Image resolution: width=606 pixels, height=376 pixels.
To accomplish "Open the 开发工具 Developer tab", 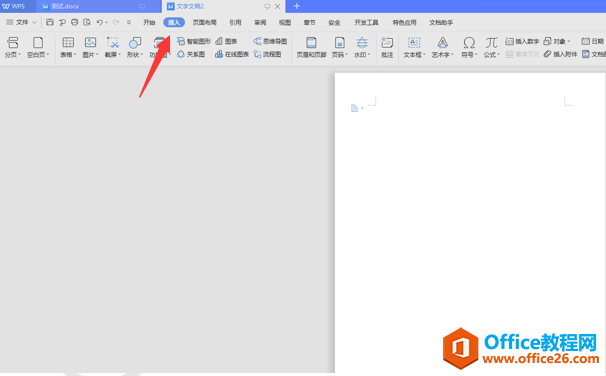I will pos(366,22).
